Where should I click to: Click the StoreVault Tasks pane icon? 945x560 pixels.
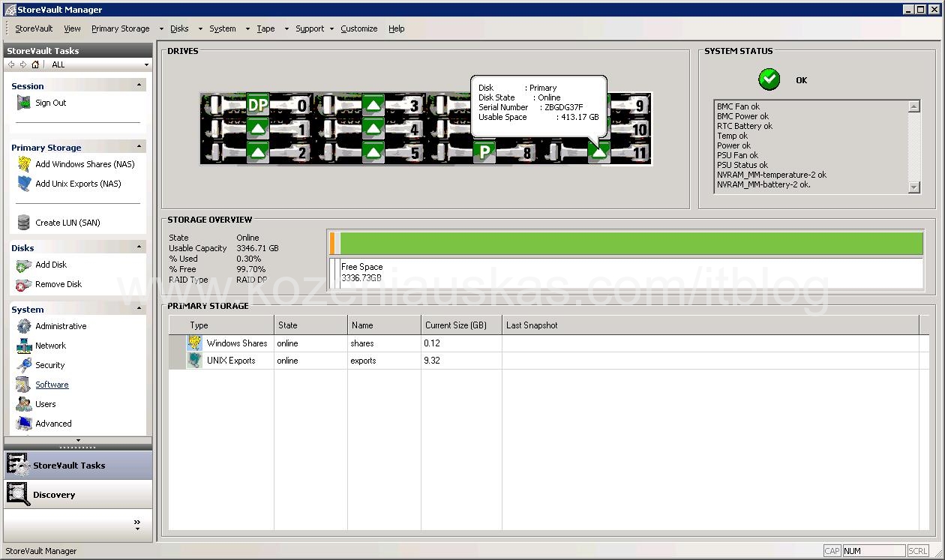18,465
